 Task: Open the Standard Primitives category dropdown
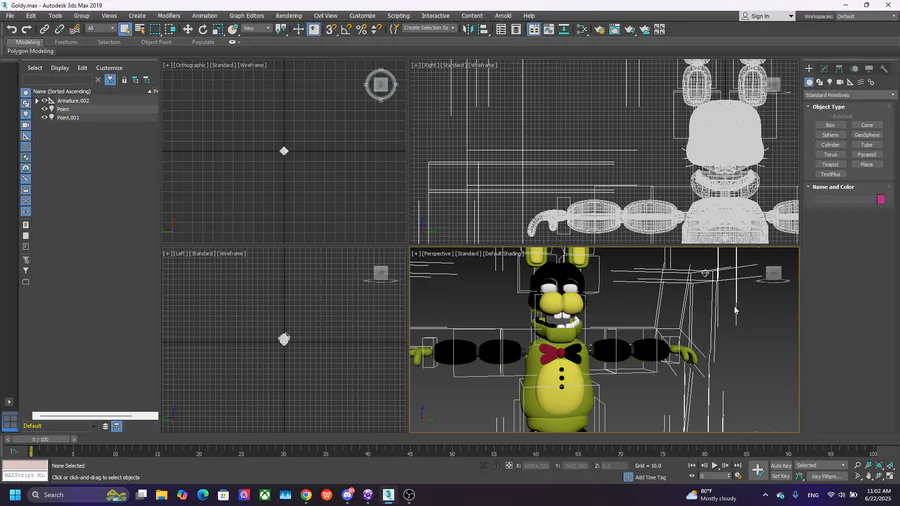point(849,95)
